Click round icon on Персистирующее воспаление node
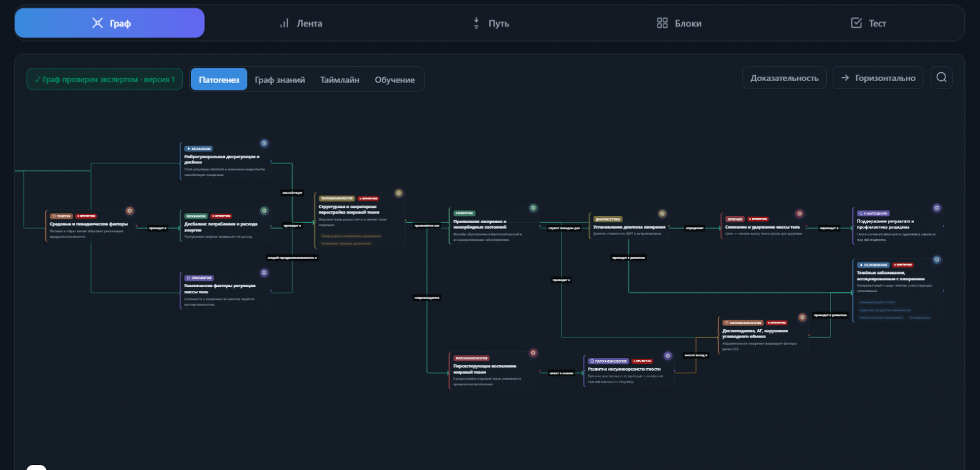Viewport: 980px width, 470px height. 533,353
